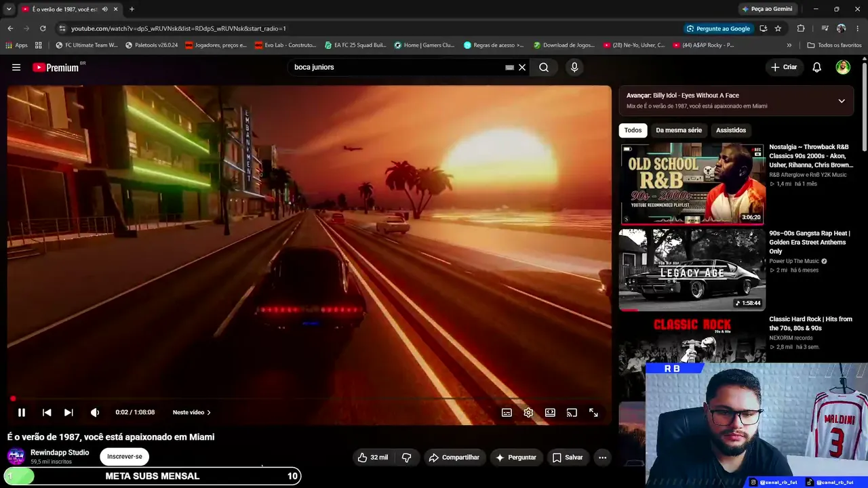Go back in browser history
Image resolution: width=868 pixels, height=488 pixels.
10,28
